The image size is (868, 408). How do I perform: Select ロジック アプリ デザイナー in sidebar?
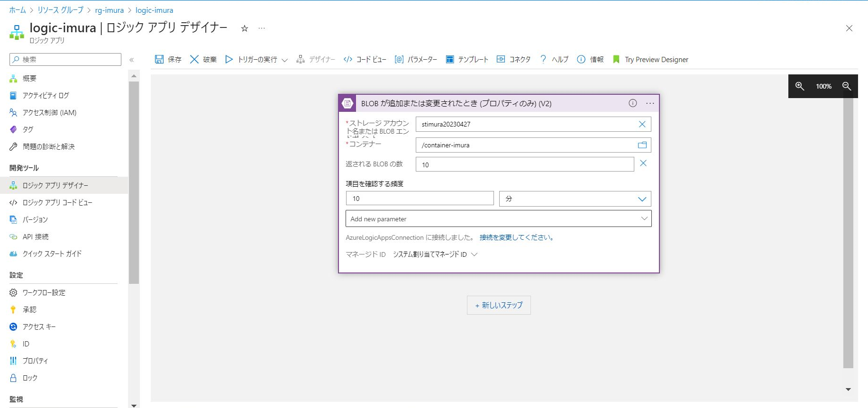point(64,185)
